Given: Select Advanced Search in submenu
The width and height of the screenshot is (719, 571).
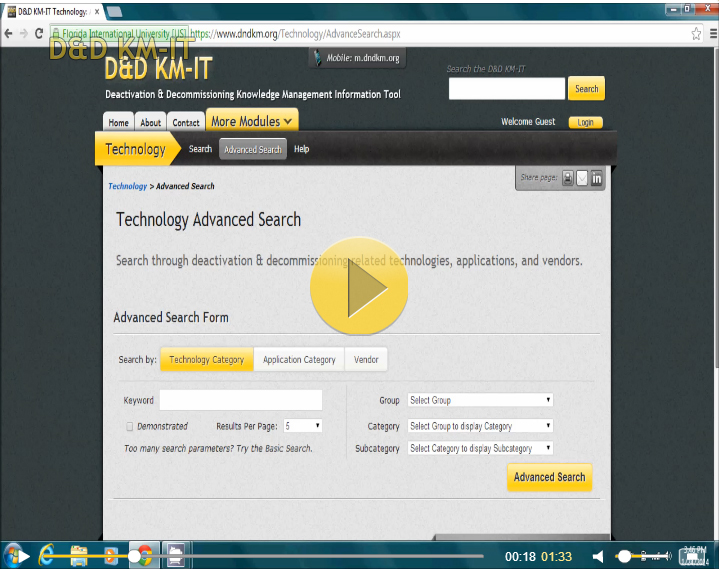Looking at the screenshot, I should click(253, 150).
